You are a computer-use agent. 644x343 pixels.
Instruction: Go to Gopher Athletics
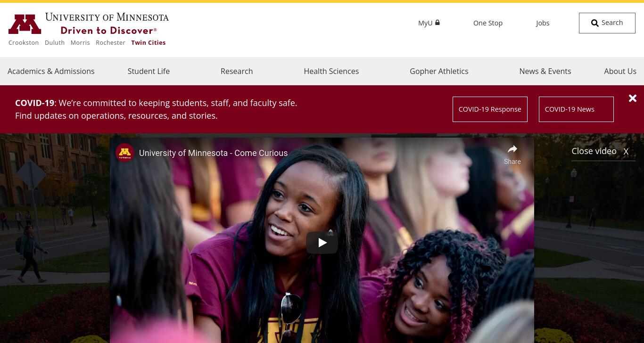point(439,71)
